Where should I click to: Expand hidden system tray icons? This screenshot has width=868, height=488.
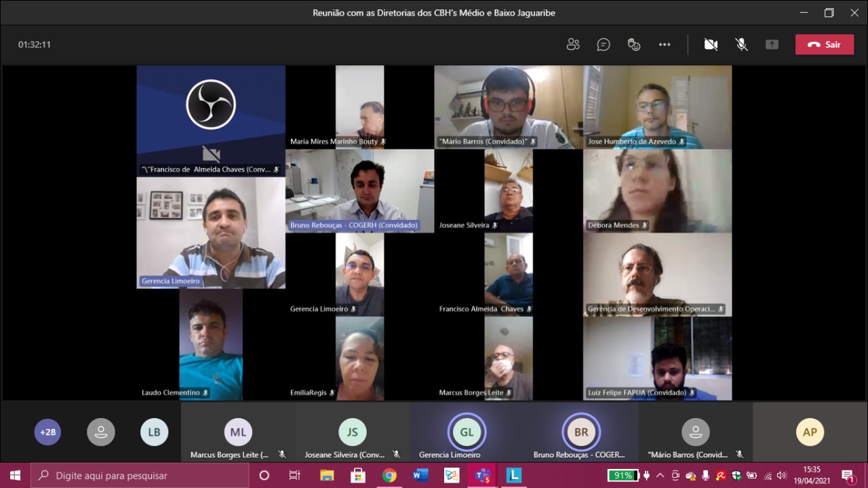(660, 475)
